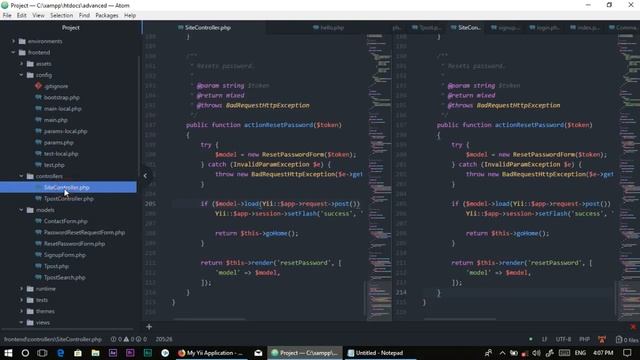Expand the runtime folder
Screen dimensions: 640x360
22,289
